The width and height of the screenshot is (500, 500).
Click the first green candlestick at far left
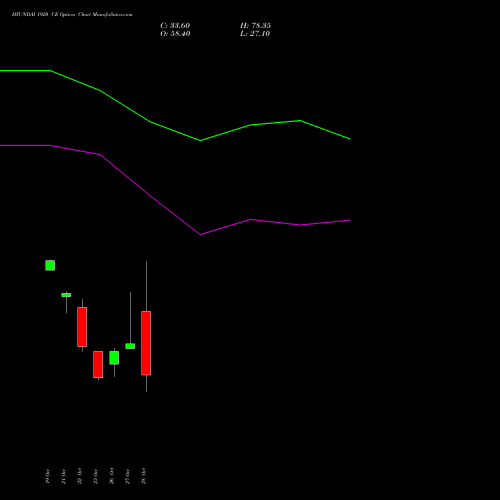[50, 265]
